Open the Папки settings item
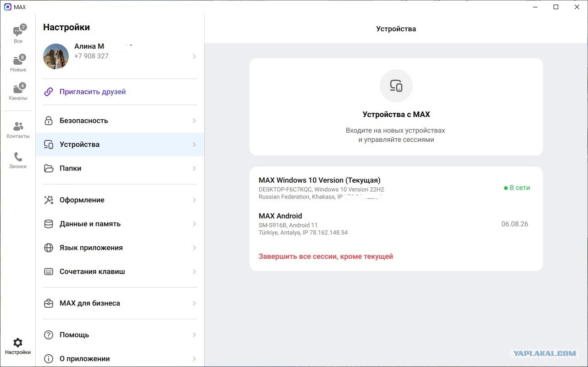 tap(120, 168)
